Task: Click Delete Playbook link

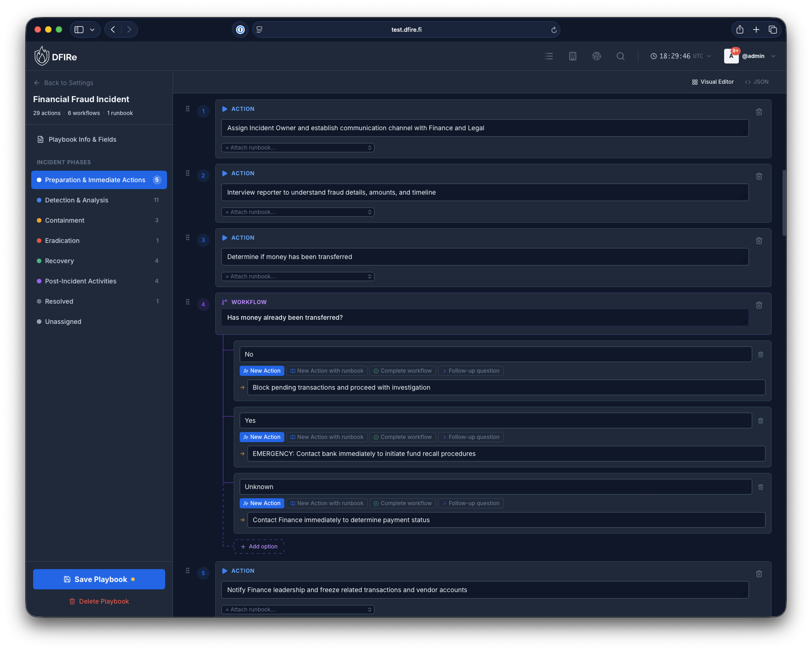Action: tap(99, 601)
